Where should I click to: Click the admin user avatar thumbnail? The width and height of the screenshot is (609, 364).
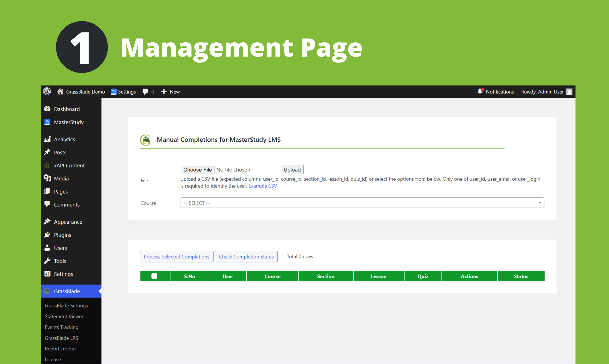click(569, 92)
